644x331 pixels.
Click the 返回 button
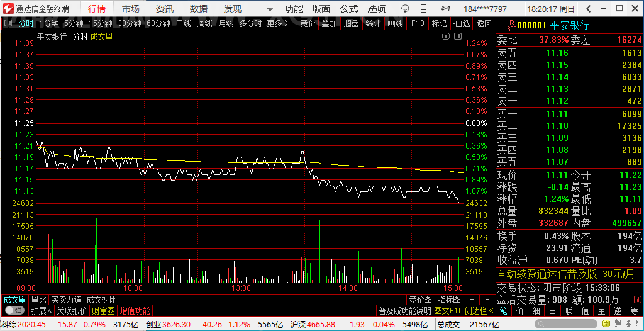tap(484, 23)
